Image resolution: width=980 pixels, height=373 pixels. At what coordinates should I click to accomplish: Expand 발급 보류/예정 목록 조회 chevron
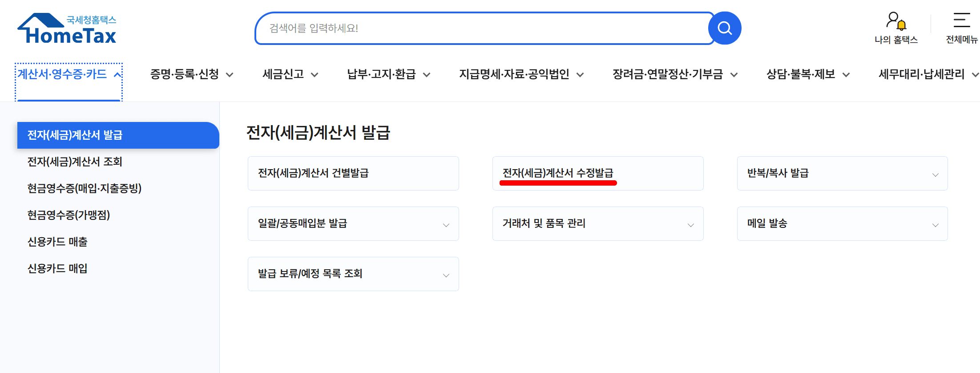[x=446, y=275]
